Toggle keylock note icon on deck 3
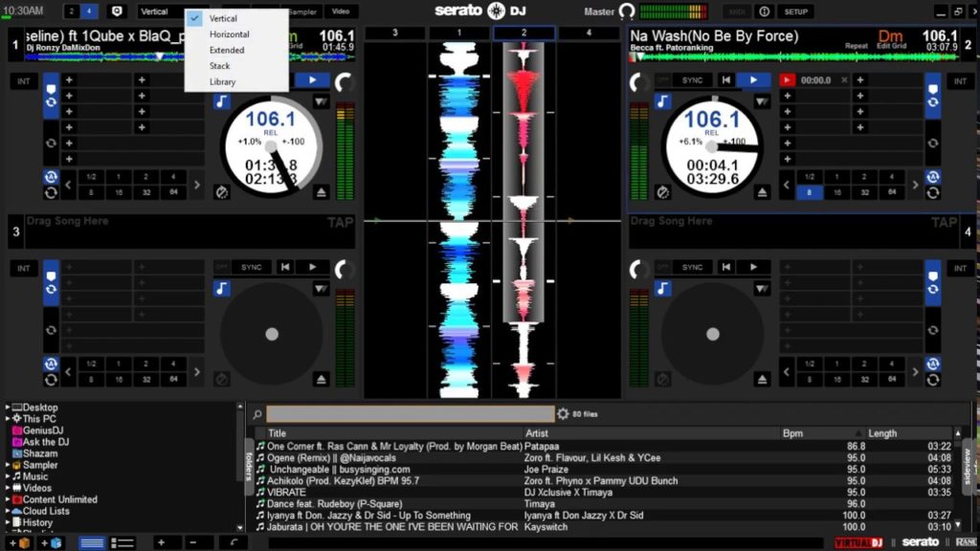Viewport: 980px width, 551px height. (221, 288)
